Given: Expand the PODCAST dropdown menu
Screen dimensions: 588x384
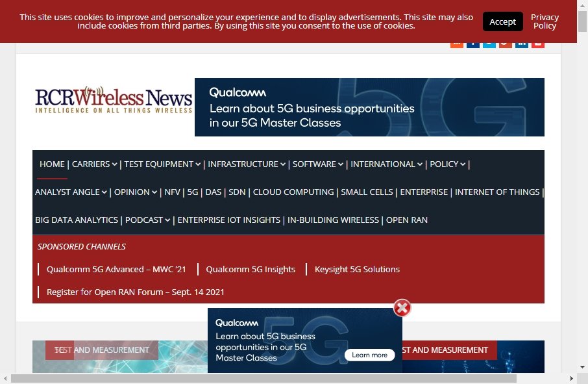Looking at the screenshot, I should (147, 220).
